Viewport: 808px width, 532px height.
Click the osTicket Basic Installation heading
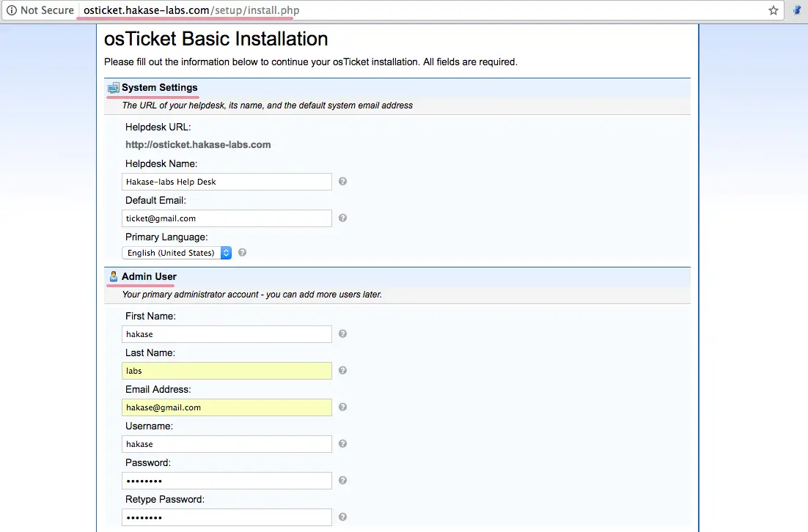point(216,39)
